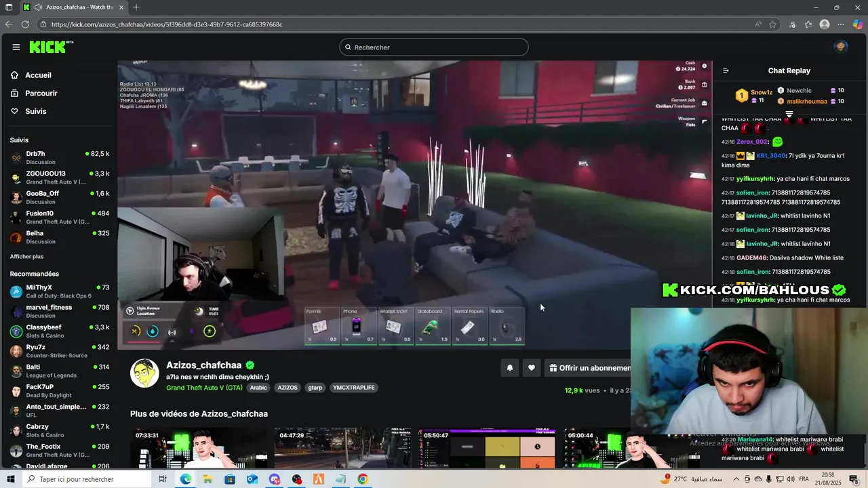
Task: Click chat username KR1_3040
Action: pos(771,155)
